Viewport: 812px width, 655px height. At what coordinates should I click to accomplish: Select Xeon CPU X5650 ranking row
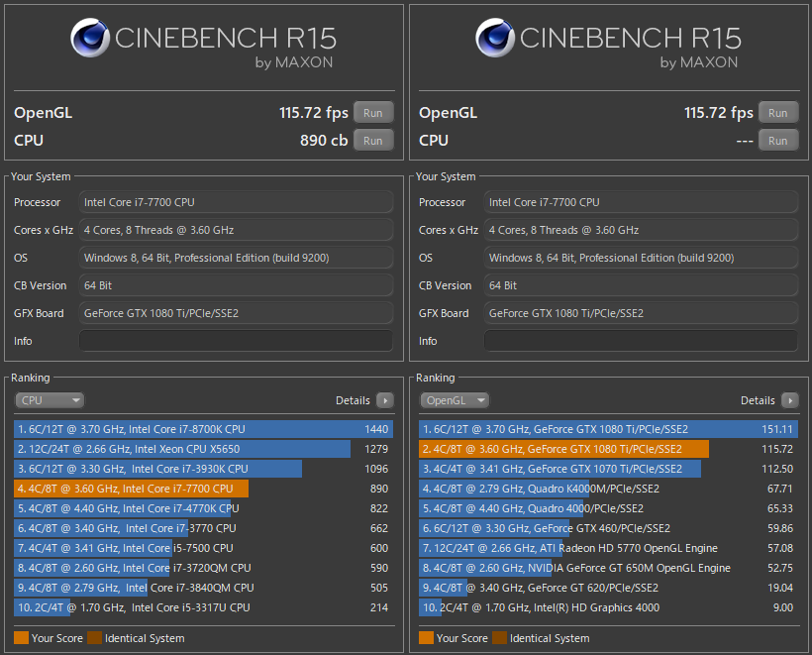coord(204,449)
